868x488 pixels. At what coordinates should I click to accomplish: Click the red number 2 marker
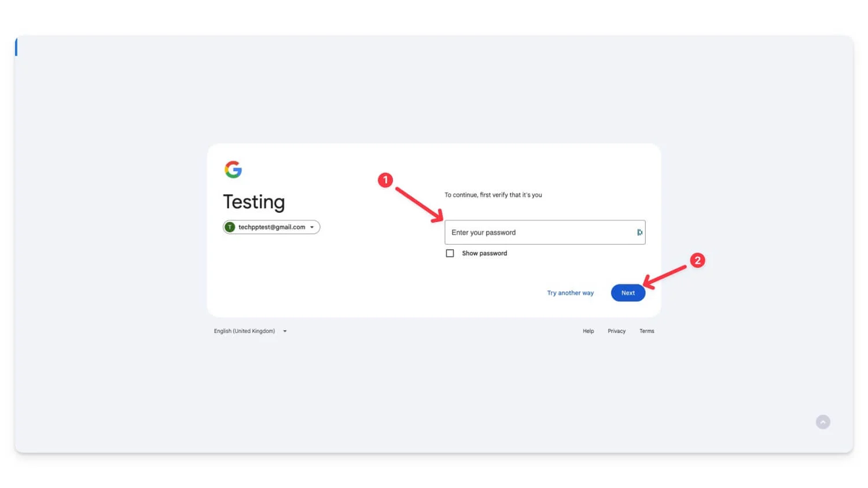pos(697,260)
